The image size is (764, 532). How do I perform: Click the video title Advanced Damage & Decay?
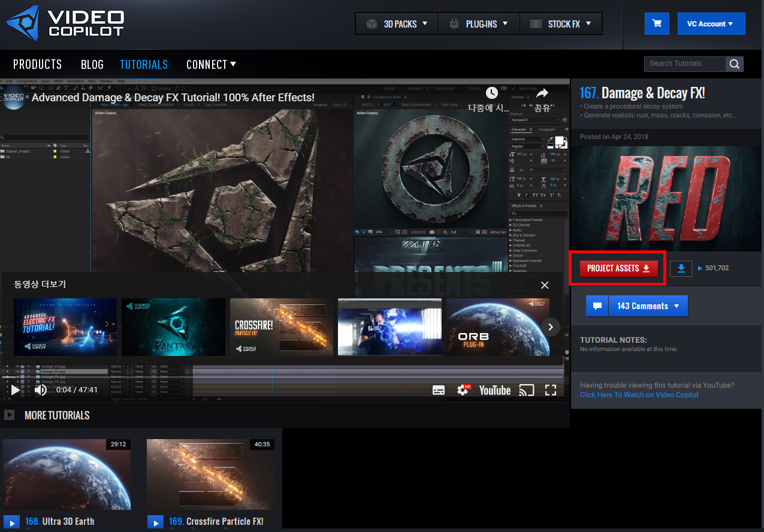click(x=173, y=97)
